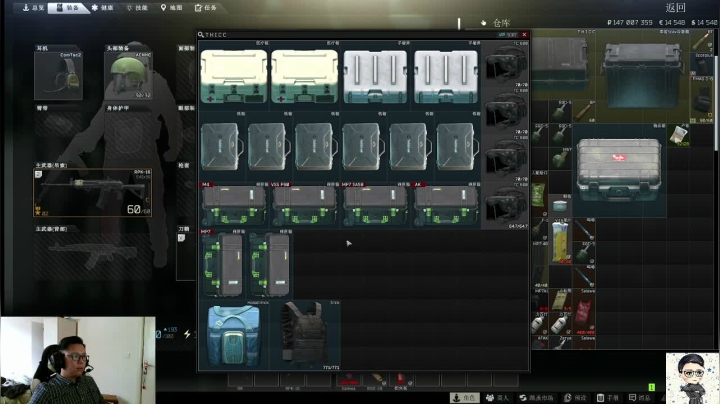Image resolution: width=720 pixels, height=404 pixels.
Task: Select the leftmost white grenade case
Action: click(x=375, y=76)
